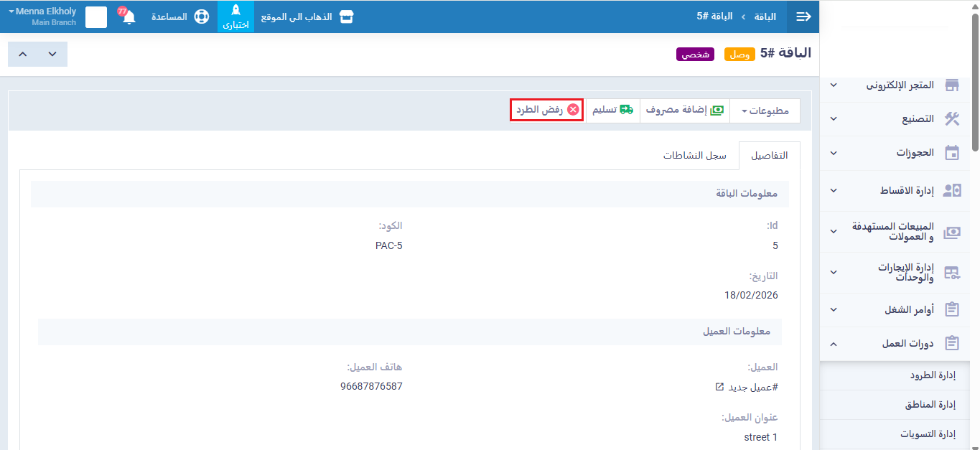Click the add expense button
Image resolution: width=980 pixels, height=450 pixels.
point(684,111)
